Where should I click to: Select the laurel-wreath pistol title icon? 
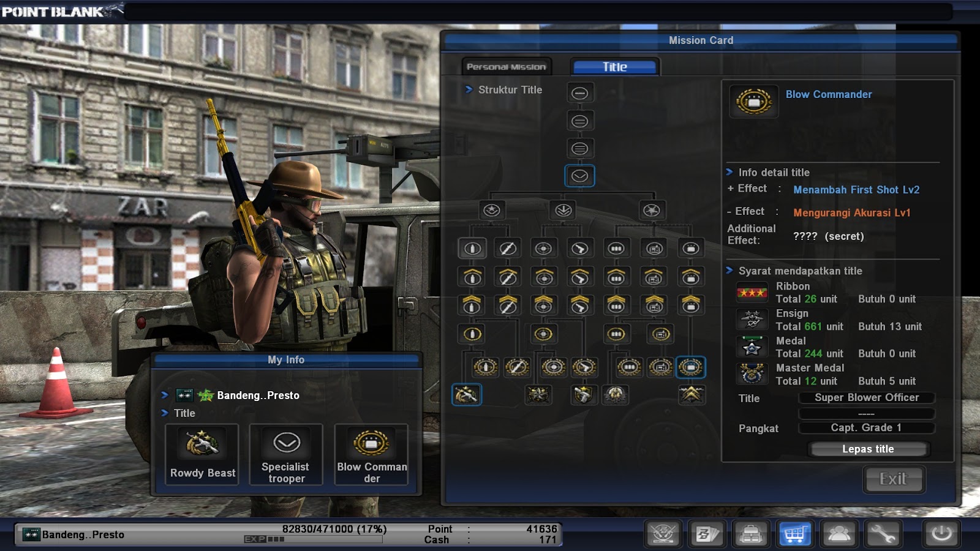(x=584, y=367)
